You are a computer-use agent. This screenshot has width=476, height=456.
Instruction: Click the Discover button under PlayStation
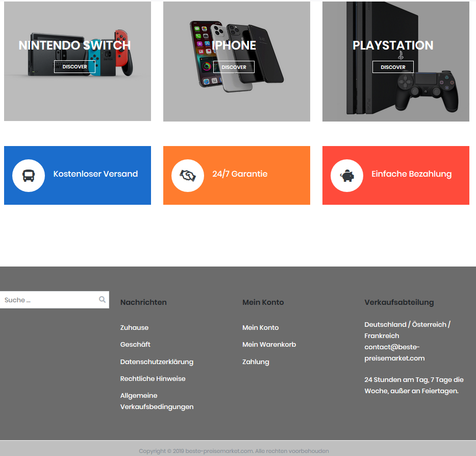pos(393,67)
